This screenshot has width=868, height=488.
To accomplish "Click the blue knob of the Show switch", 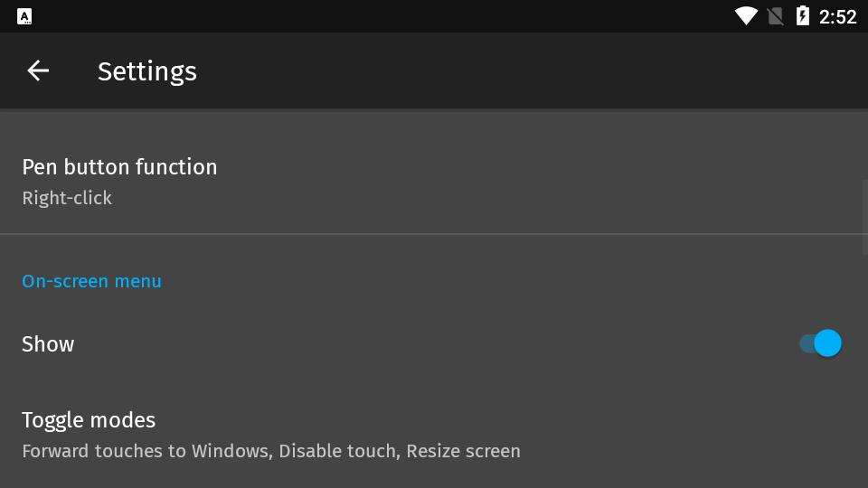I will click(x=827, y=343).
